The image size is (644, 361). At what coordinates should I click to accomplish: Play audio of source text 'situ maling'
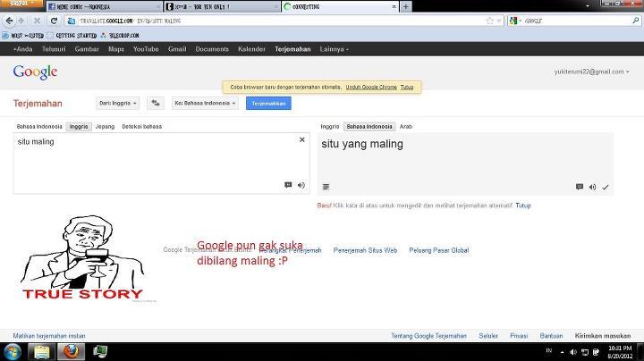tap(301, 185)
